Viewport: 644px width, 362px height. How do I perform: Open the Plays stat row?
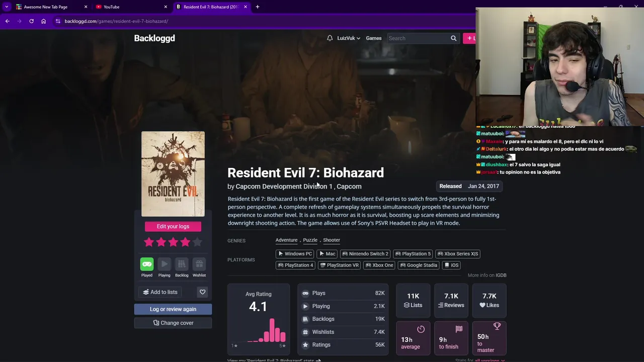pos(343,293)
